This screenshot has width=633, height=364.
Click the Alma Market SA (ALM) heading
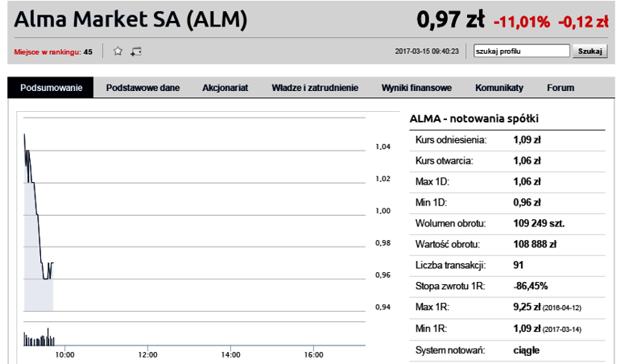pos(130,19)
